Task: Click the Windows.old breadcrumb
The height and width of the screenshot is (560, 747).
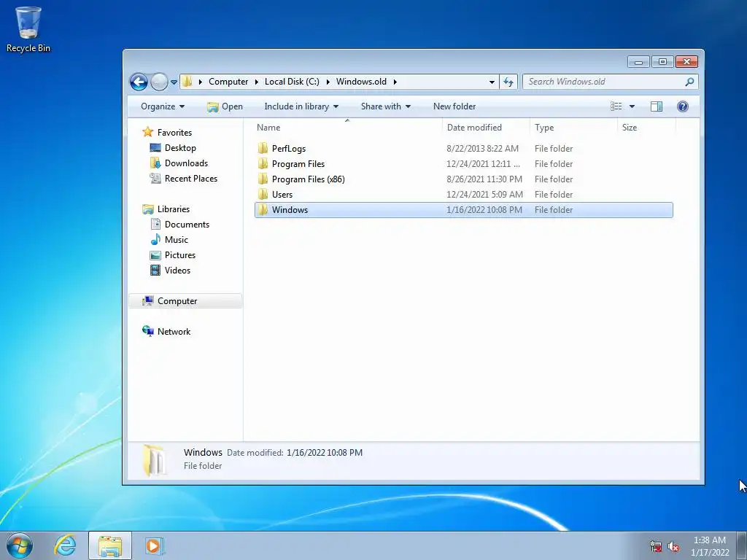Action: [x=362, y=82]
